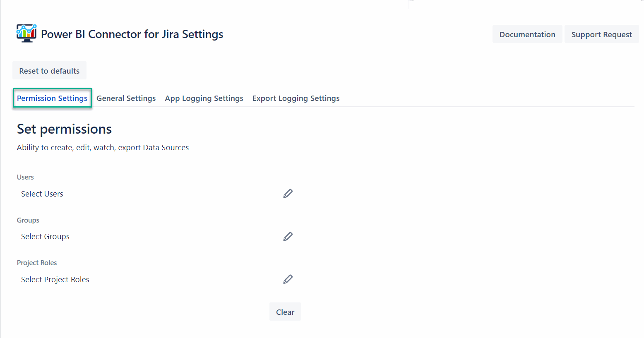Image resolution: width=644 pixels, height=338 pixels.
Task: Select the Permission Settings tab
Action: point(52,98)
